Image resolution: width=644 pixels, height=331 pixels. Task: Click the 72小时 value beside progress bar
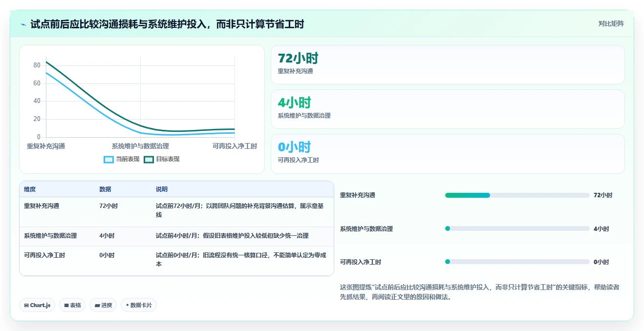point(603,195)
